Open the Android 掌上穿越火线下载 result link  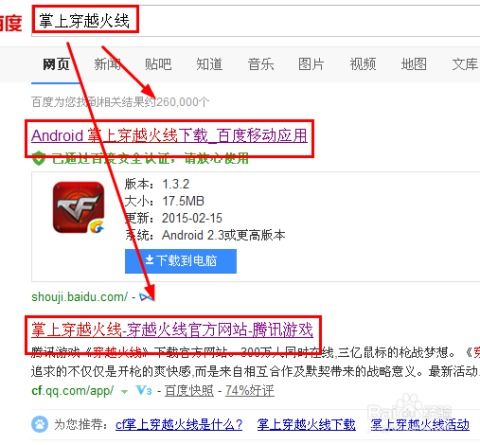coord(169,136)
